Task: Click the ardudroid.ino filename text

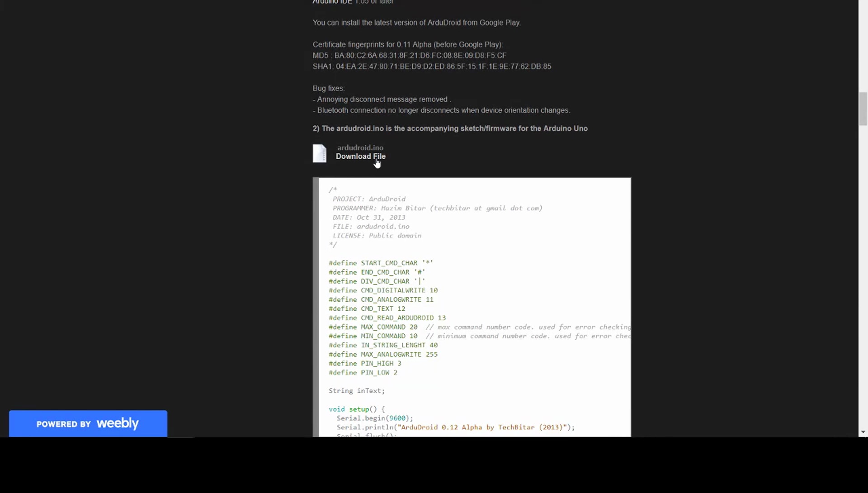Action: tap(360, 148)
